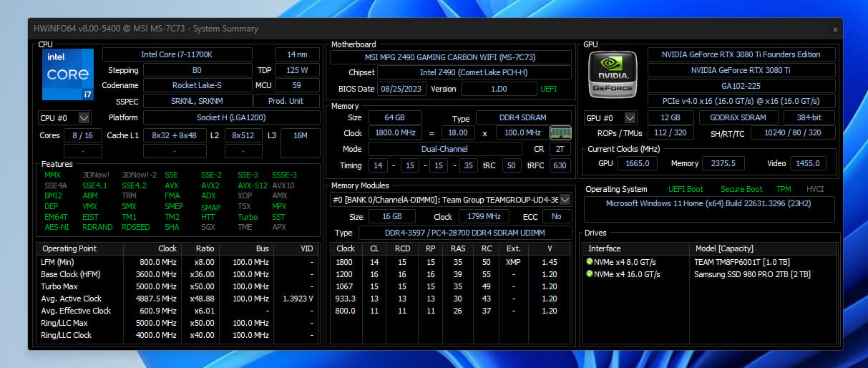This screenshot has height=368, width=868.
Task: Click the XMP entry in timing table
Action: click(513, 262)
